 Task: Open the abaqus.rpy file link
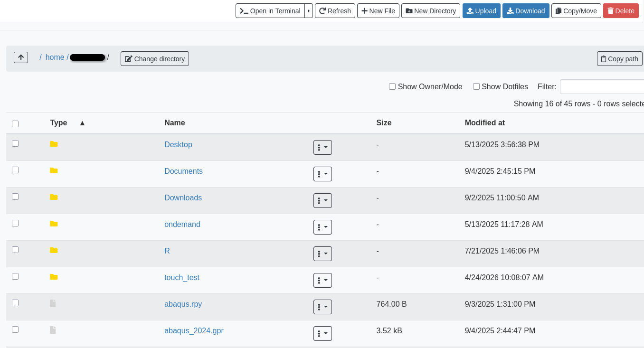pos(183,304)
